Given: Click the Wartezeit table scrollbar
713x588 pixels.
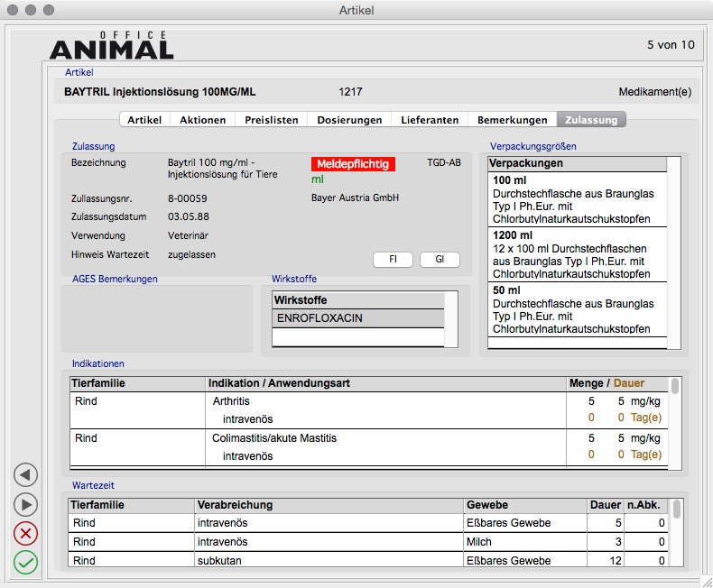Looking at the screenshot, I should 676,532.
